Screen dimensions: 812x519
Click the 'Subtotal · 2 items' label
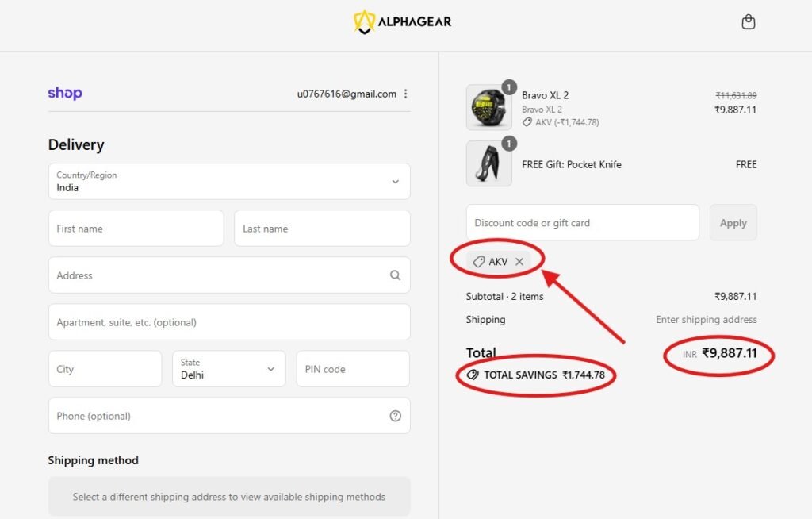[504, 297]
